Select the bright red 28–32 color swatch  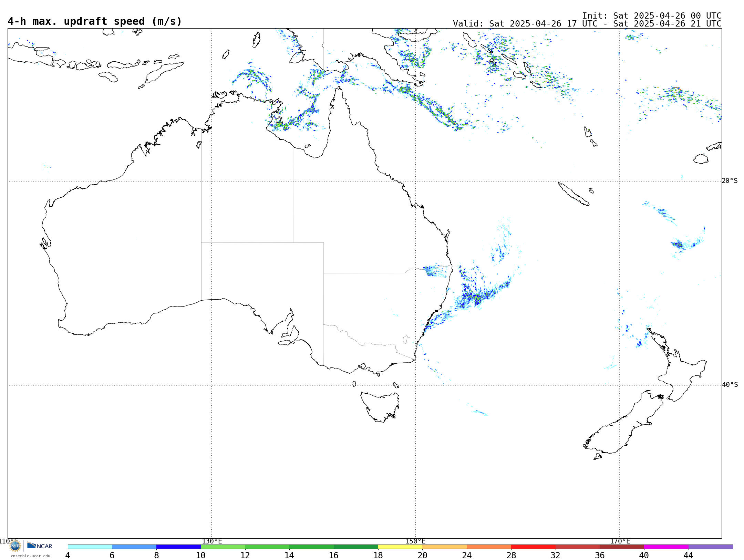[x=533, y=547]
